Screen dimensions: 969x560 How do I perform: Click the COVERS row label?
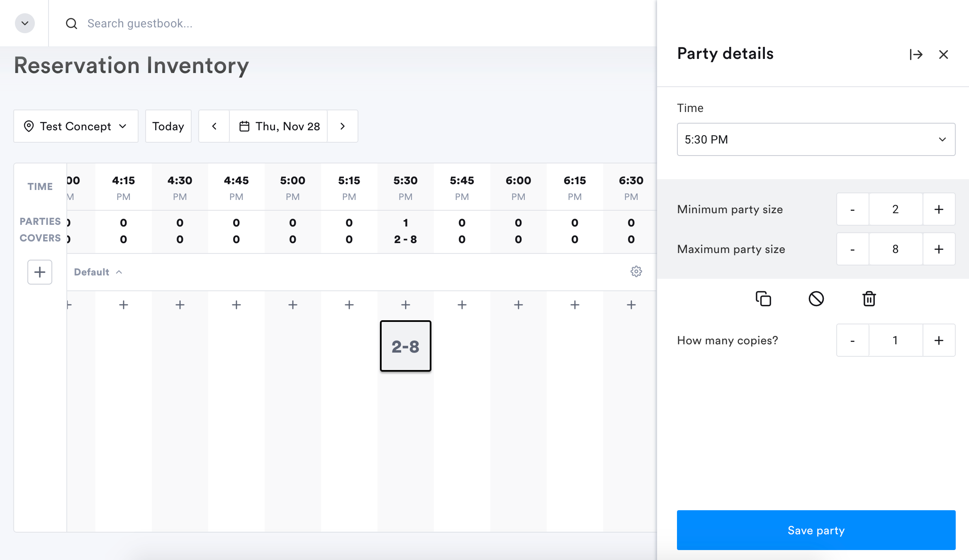[x=40, y=238]
